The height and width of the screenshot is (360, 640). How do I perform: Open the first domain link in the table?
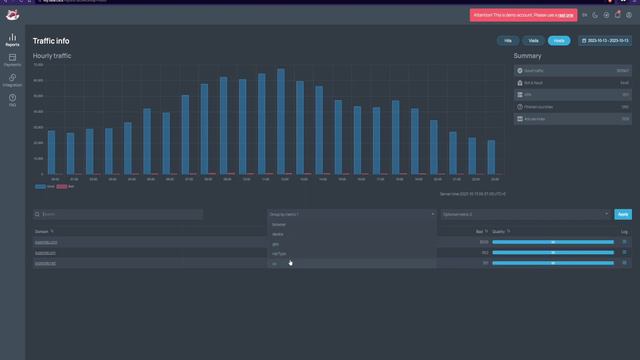(46, 242)
